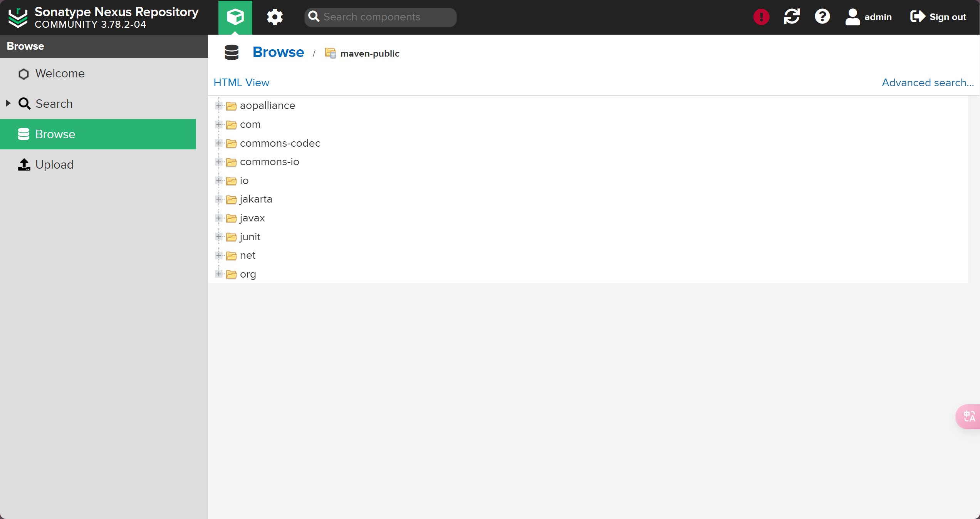
Task: Click the folder icon beside junit
Action: tap(232, 237)
